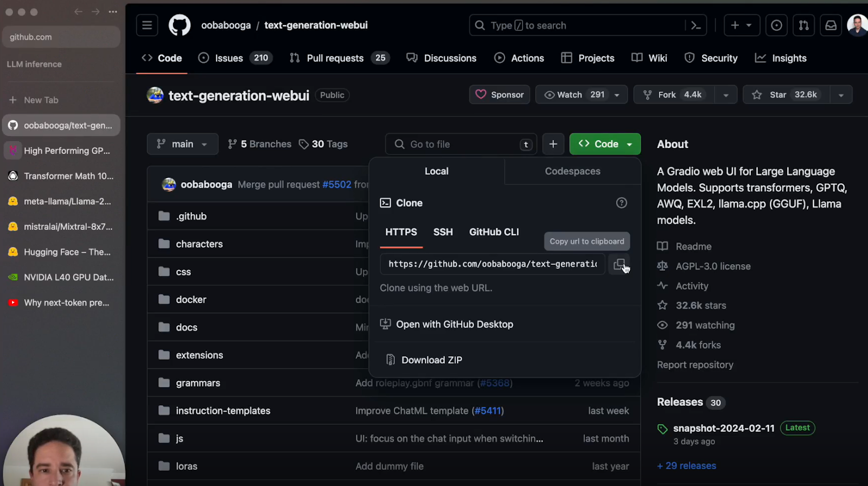
Task: Click the clone URL text field
Action: (x=493, y=264)
